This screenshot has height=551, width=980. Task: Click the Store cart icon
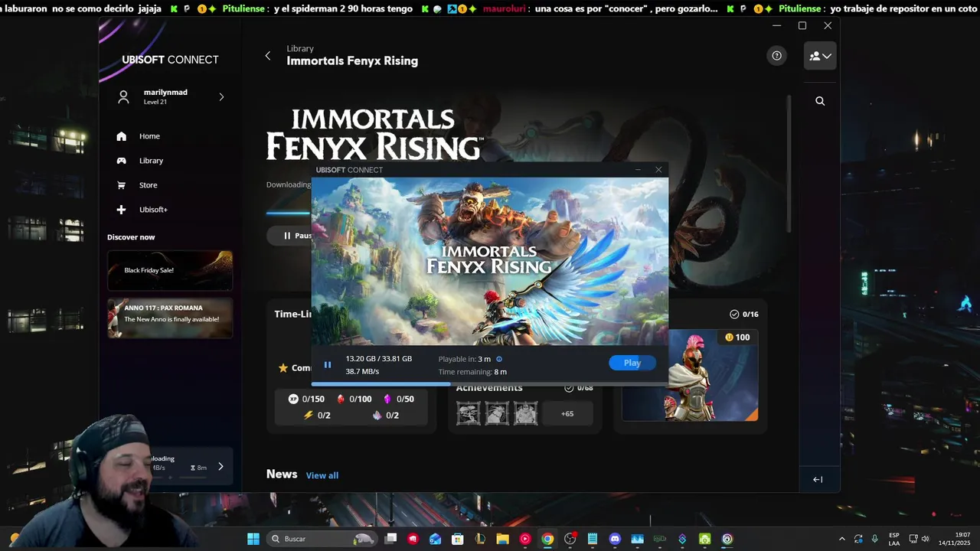pyautogui.click(x=121, y=185)
